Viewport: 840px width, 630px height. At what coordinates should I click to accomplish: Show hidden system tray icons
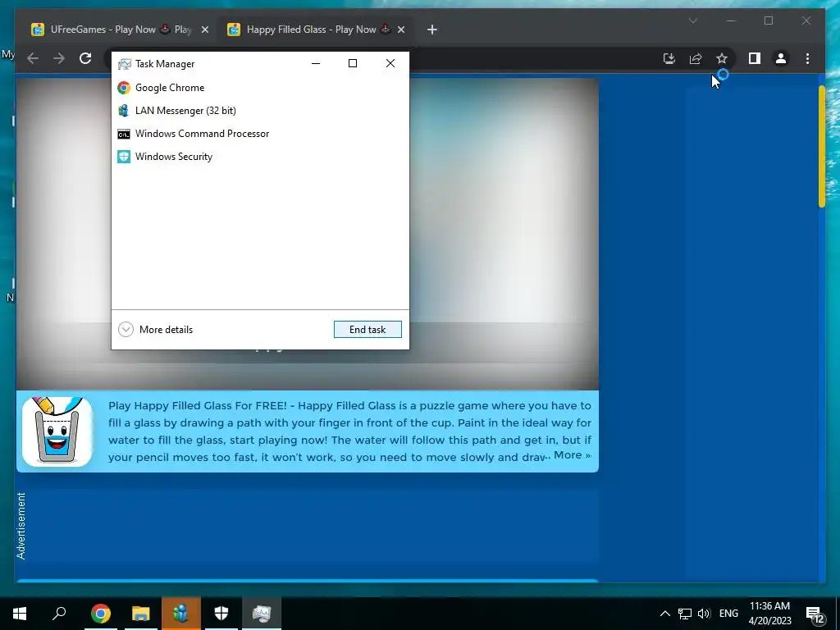[664, 614]
